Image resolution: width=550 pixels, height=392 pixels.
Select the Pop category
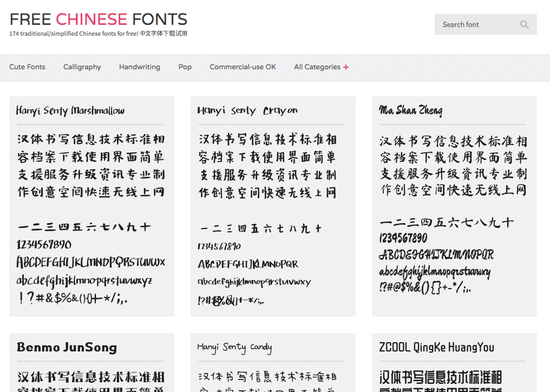tap(185, 67)
